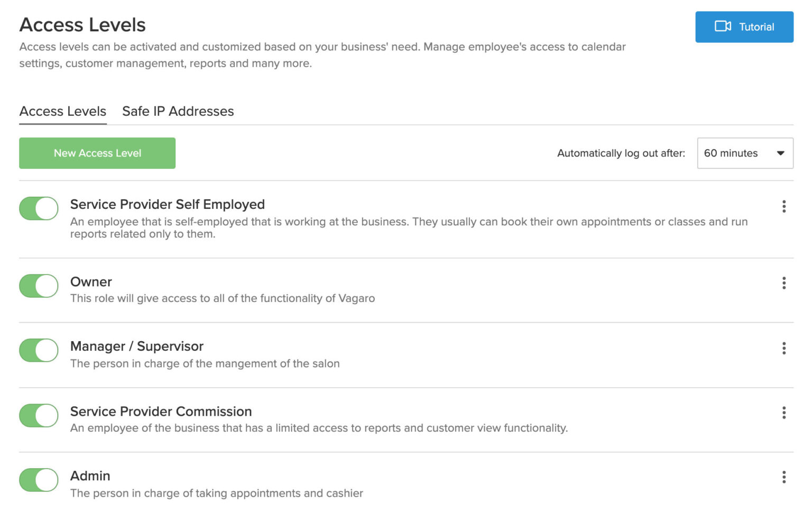This screenshot has height=530, width=812.
Task: Open the Tutorial video button
Action: 744,27
